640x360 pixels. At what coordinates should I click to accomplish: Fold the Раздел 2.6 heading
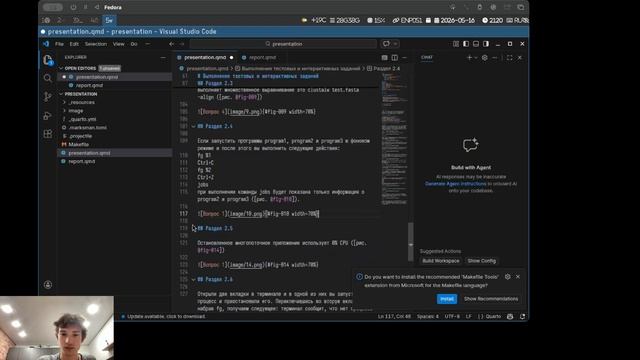point(193,280)
